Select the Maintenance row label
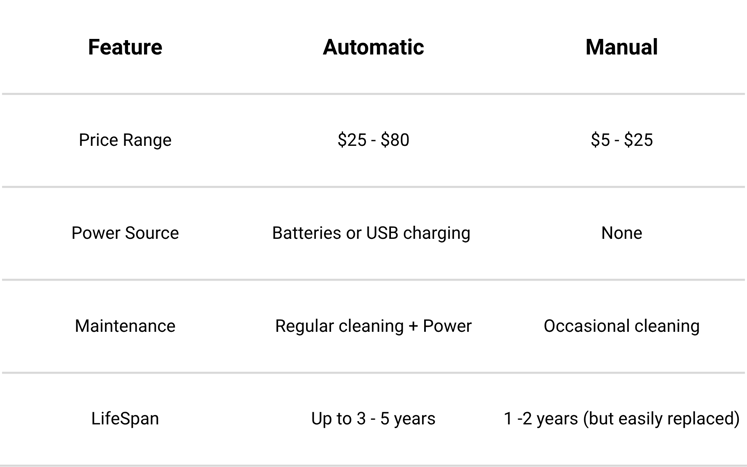Viewport: 747px width, 467px height. pyautogui.click(x=125, y=326)
